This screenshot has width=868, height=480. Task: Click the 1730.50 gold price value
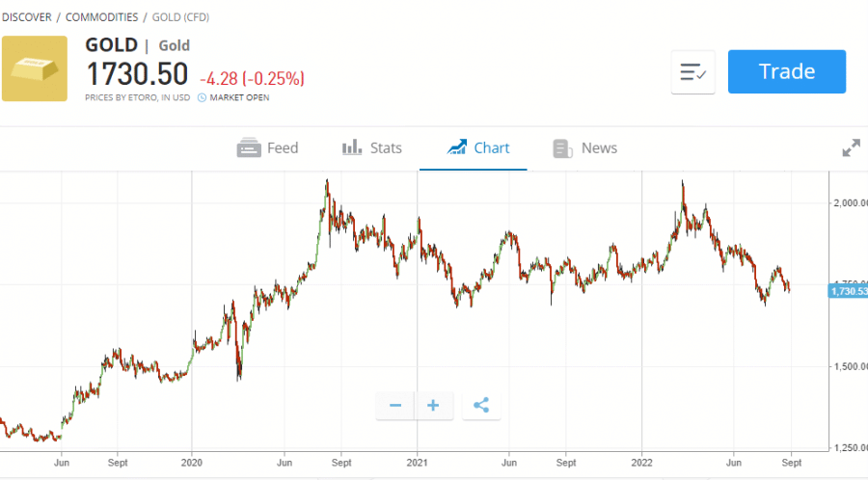138,74
